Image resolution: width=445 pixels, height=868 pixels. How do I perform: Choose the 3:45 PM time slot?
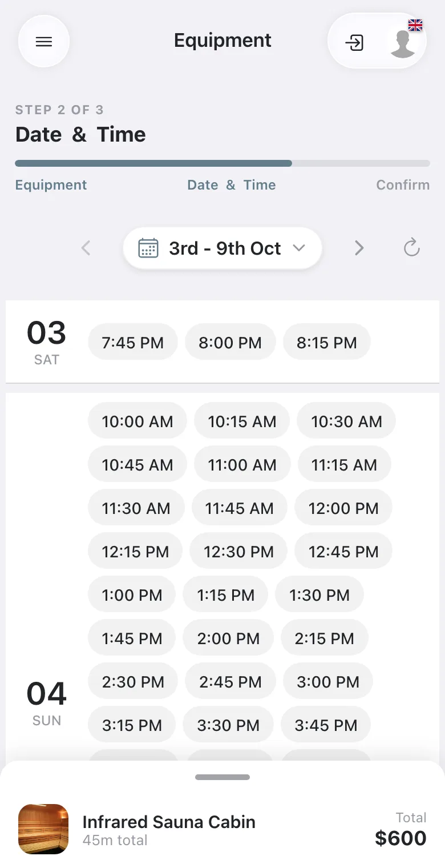[326, 725]
